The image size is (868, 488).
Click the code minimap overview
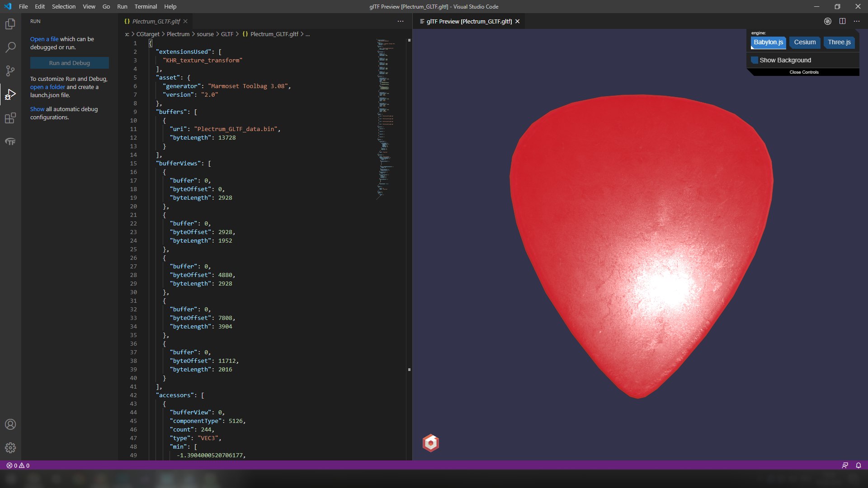[x=385, y=120]
